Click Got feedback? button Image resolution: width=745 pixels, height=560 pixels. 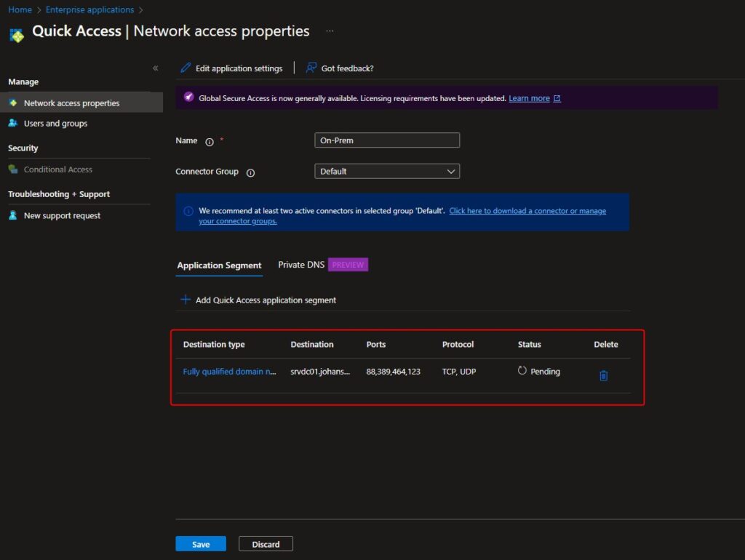coord(340,68)
